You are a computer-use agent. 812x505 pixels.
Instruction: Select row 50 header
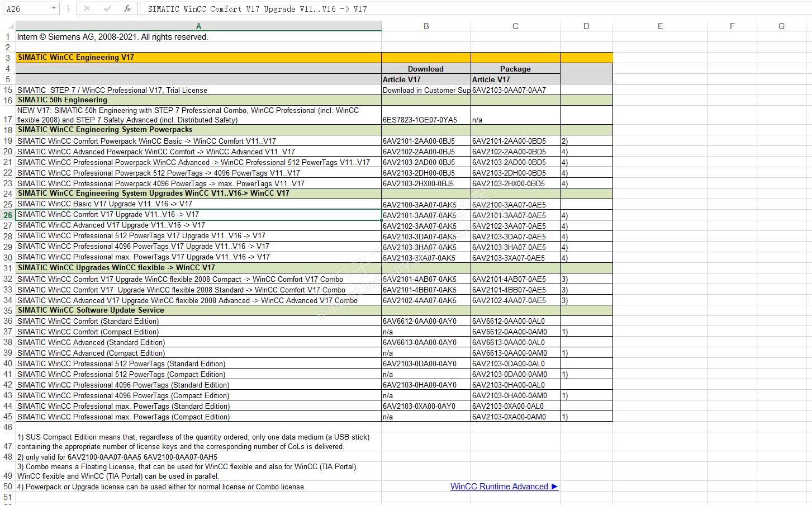(x=8, y=487)
